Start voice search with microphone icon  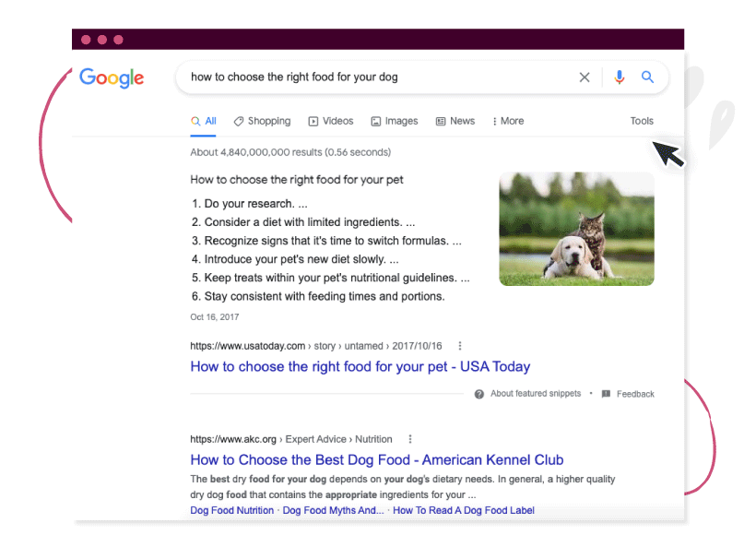pos(620,77)
